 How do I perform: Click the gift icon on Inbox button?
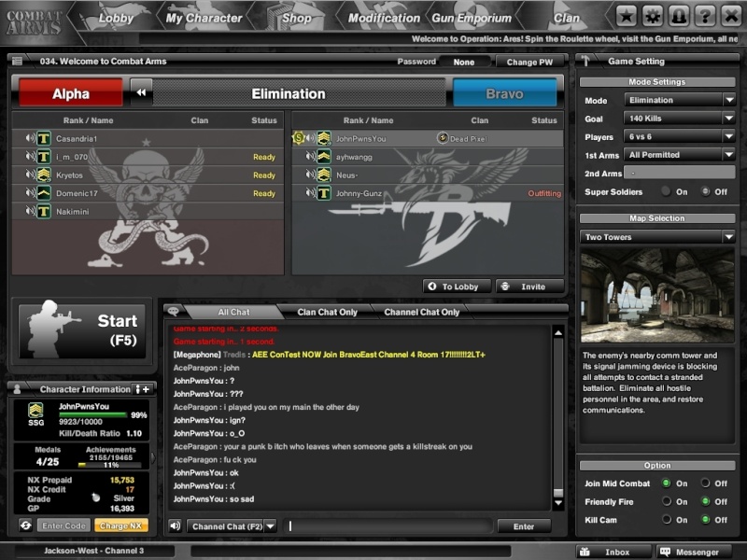pyautogui.click(x=585, y=552)
